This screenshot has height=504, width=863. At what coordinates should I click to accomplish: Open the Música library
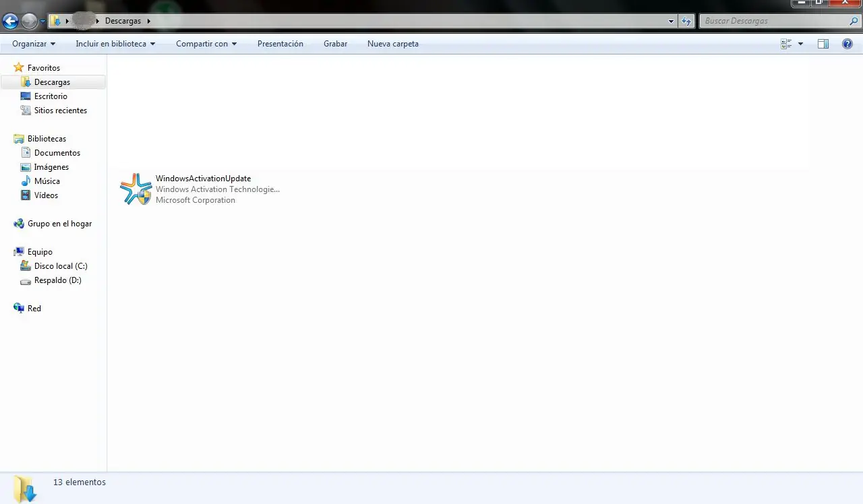click(x=47, y=181)
